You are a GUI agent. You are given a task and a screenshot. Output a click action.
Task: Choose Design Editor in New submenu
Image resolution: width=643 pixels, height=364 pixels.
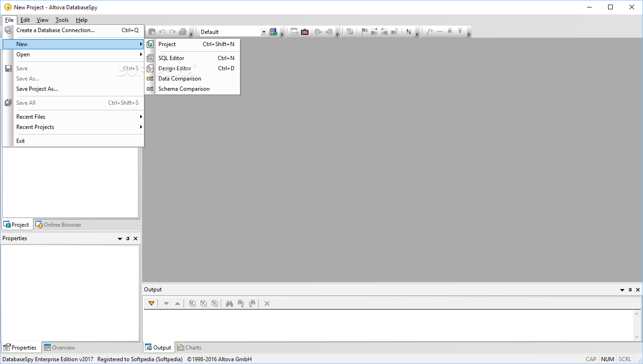pyautogui.click(x=192, y=68)
